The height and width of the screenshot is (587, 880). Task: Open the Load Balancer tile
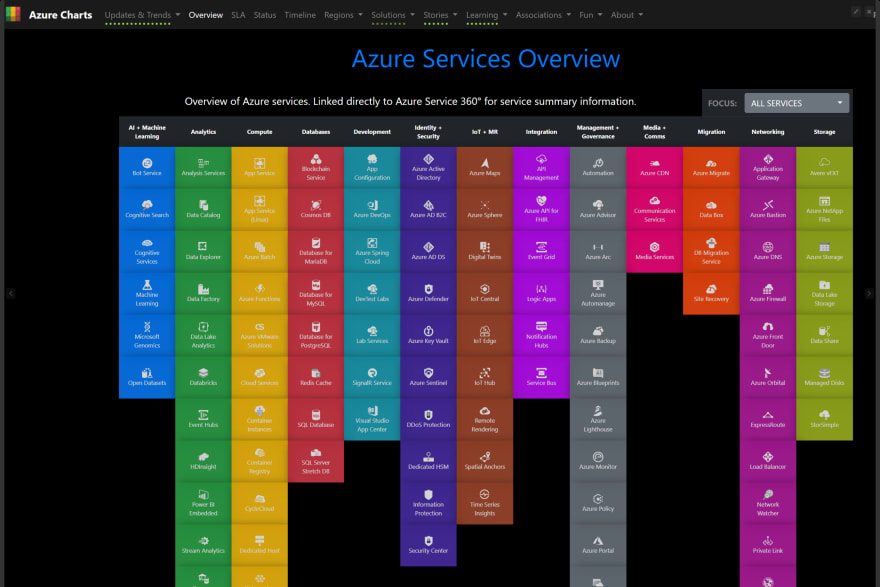pyautogui.click(x=768, y=461)
